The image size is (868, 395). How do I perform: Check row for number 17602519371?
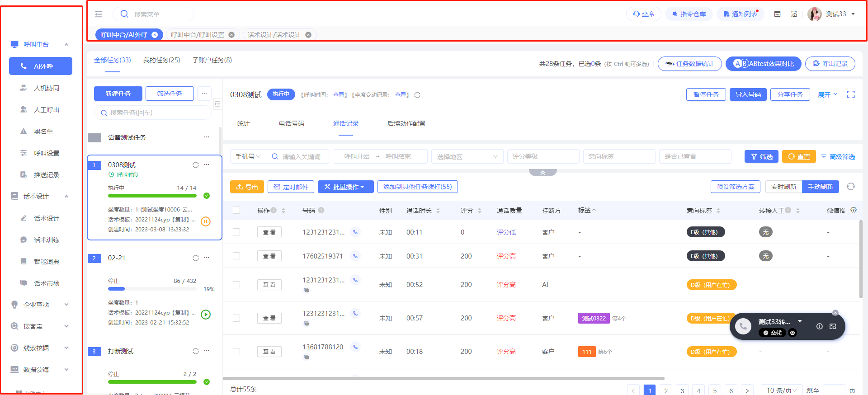pyautogui.click(x=236, y=256)
